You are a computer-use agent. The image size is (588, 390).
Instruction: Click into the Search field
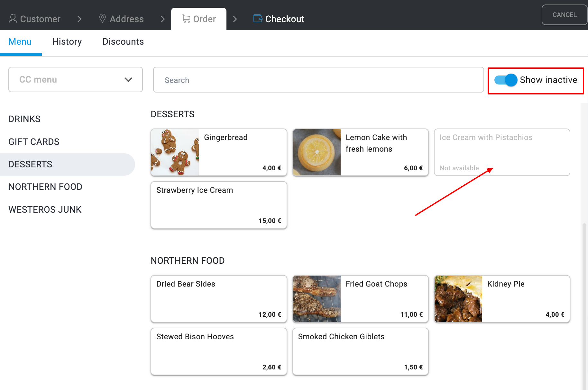coord(318,80)
